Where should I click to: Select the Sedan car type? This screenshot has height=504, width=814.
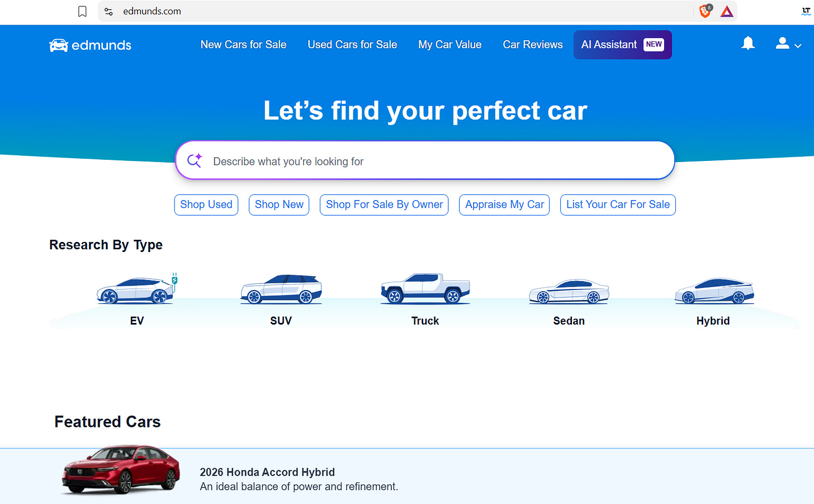click(x=569, y=291)
